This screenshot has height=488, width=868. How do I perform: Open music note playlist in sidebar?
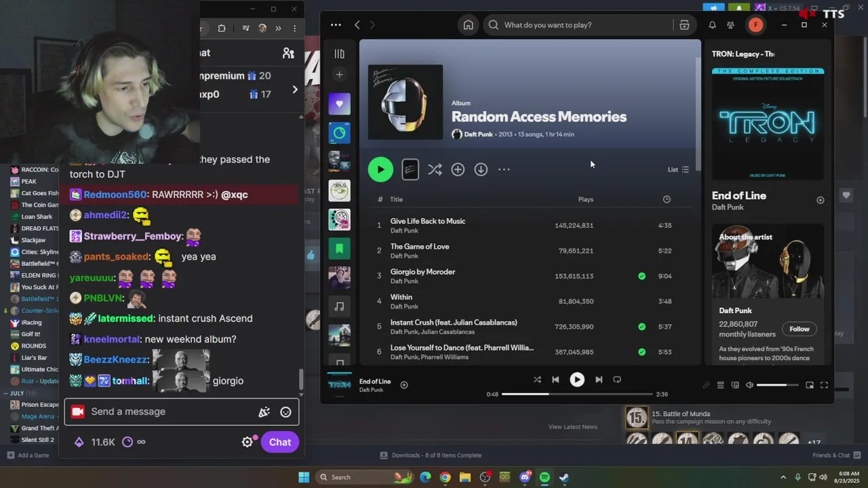tap(340, 306)
